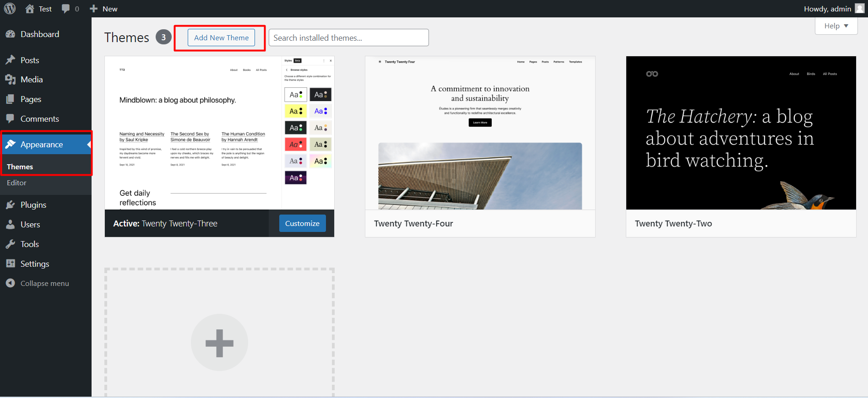This screenshot has width=868, height=398.
Task: Click the plus icon beside New
Action: (94, 9)
